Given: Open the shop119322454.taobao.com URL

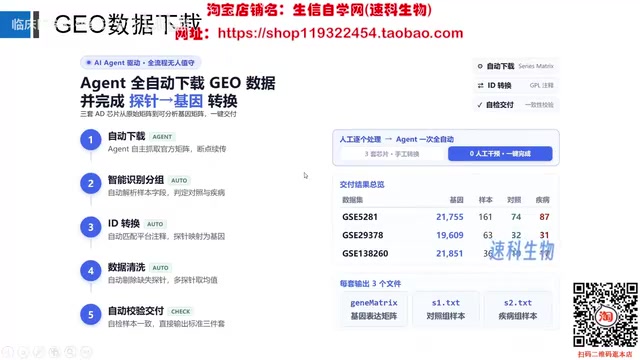Looking at the screenshot, I should pyautogui.click(x=340, y=33).
